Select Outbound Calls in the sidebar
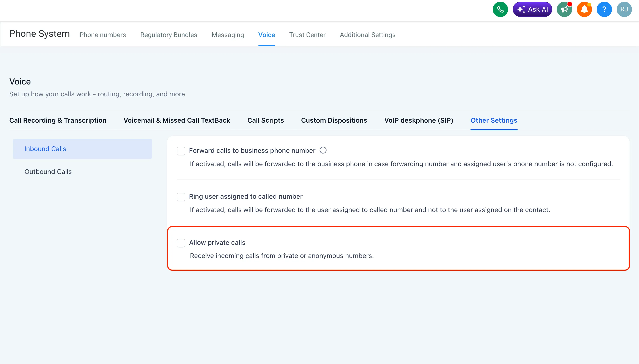 point(48,172)
